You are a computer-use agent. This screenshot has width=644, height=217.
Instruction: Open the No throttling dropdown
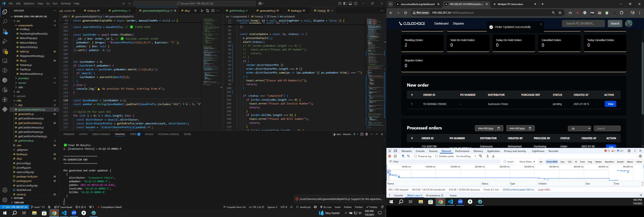pos(466,156)
